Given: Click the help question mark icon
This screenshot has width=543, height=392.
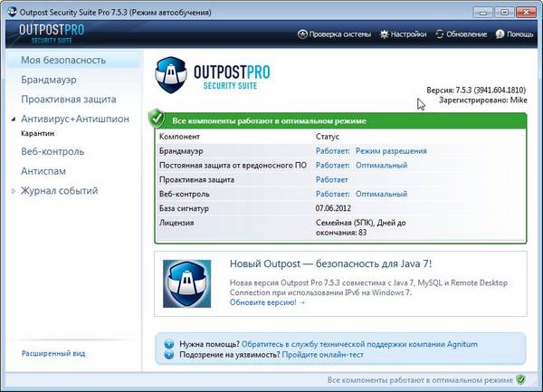Looking at the screenshot, I should (500, 34).
